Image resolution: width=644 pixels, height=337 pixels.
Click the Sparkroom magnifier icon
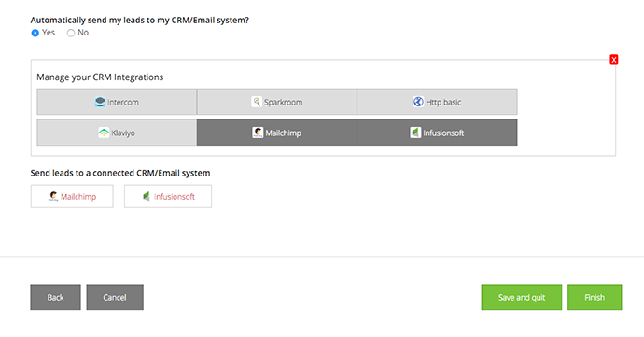click(257, 102)
